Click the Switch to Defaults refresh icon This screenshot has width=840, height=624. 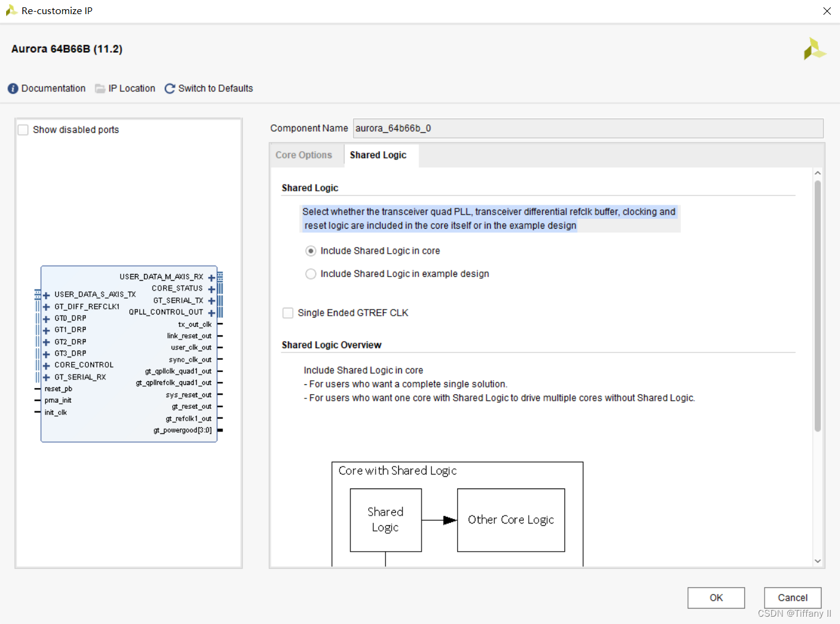[170, 89]
